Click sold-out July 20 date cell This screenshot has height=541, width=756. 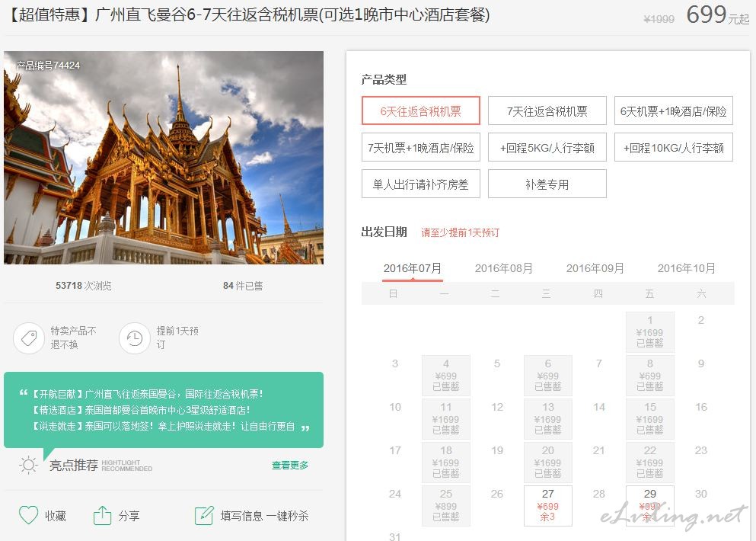547,463
